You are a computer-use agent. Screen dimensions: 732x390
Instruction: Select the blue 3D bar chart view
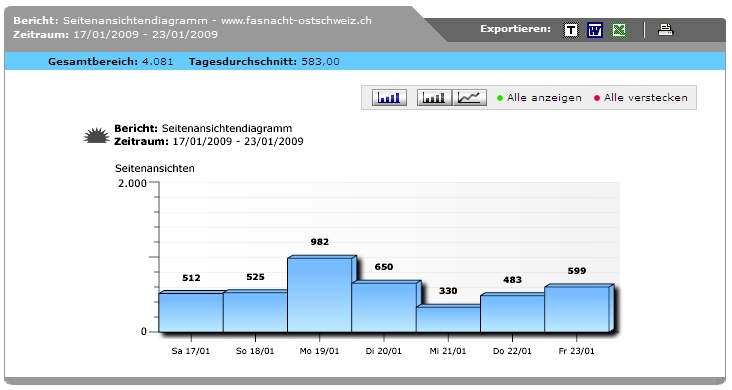389,98
